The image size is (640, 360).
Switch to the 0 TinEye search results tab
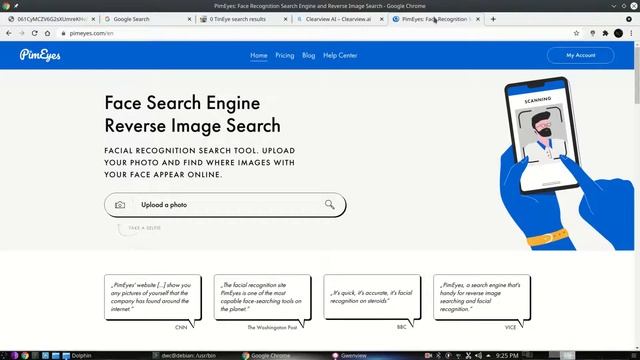[x=243, y=19]
